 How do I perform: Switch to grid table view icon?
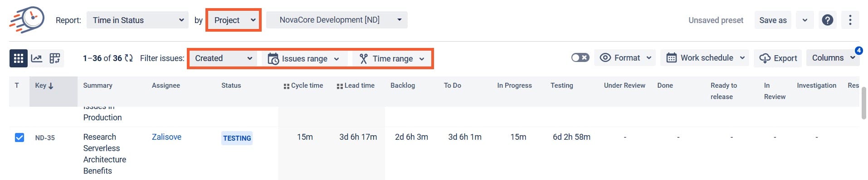(x=19, y=58)
